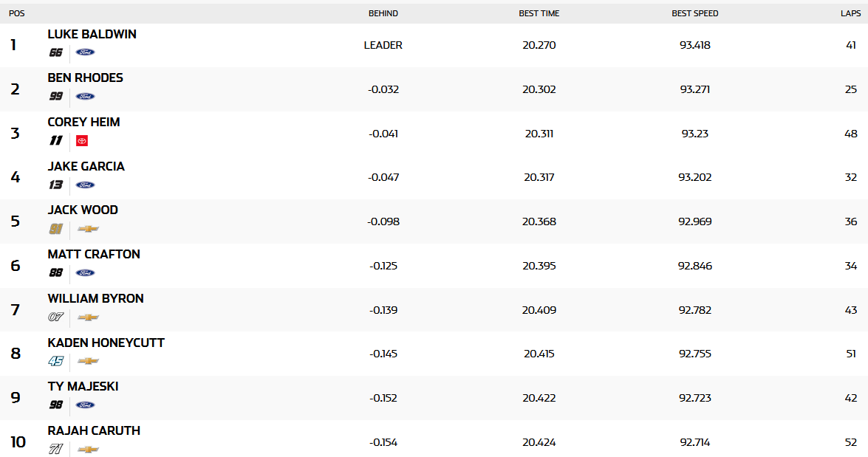The height and width of the screenshot is (457, 868).
Task: Sort by the BEHIND column header
Action: 383,13
